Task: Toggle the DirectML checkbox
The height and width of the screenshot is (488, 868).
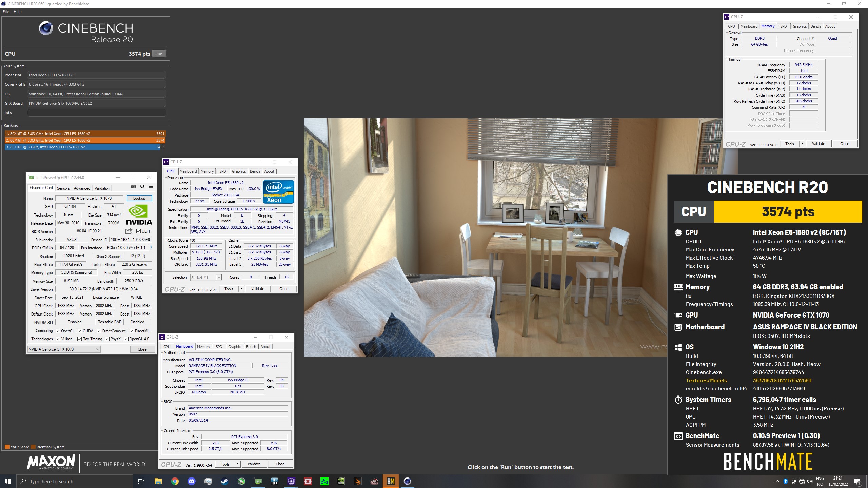Action: (132, 331)
